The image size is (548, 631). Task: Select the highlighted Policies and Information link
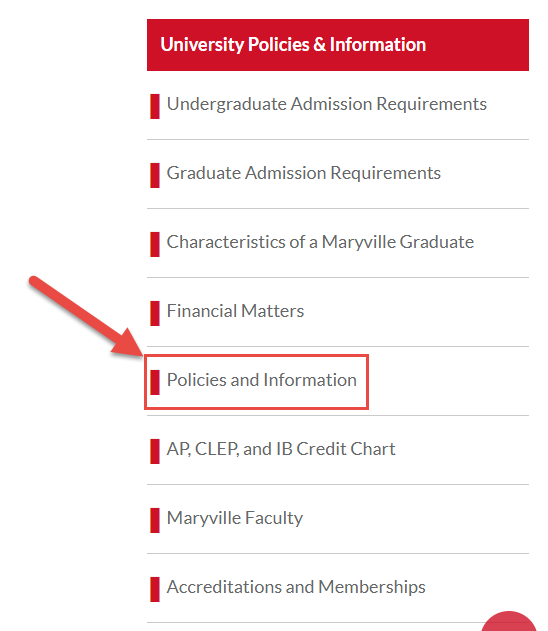point(262,380)
